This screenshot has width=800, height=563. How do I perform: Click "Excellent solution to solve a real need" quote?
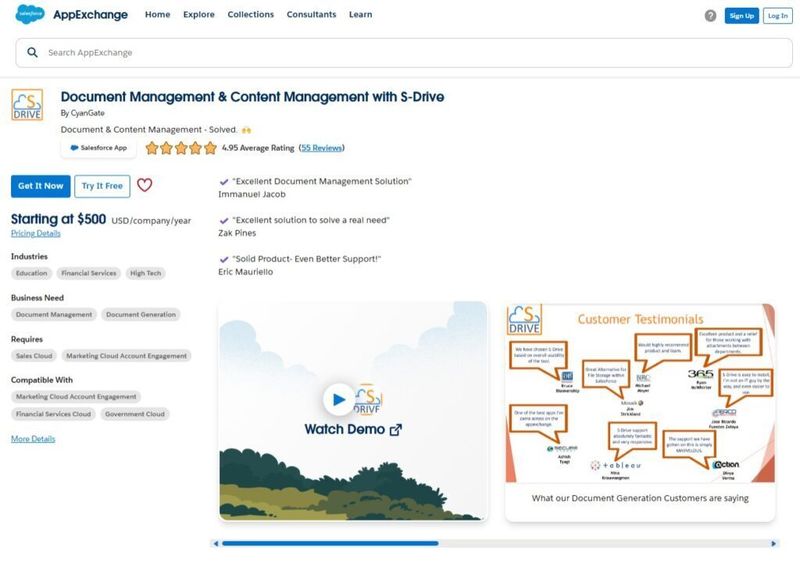pos(311,220)
